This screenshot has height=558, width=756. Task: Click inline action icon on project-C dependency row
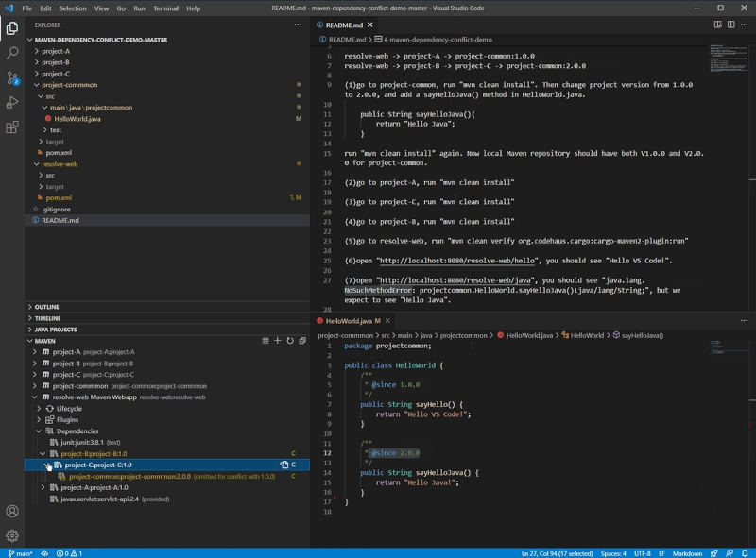point(284,465)
